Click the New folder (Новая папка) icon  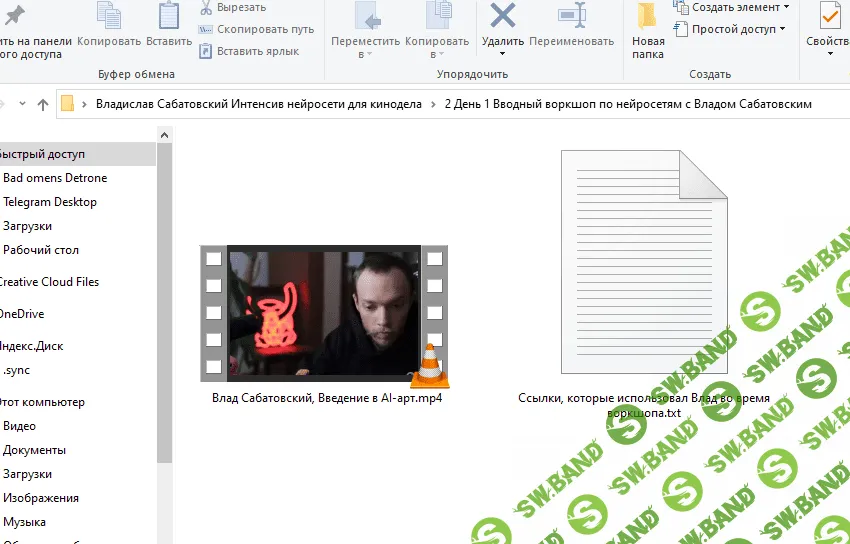pyautogui.click(x=648, y=17)
